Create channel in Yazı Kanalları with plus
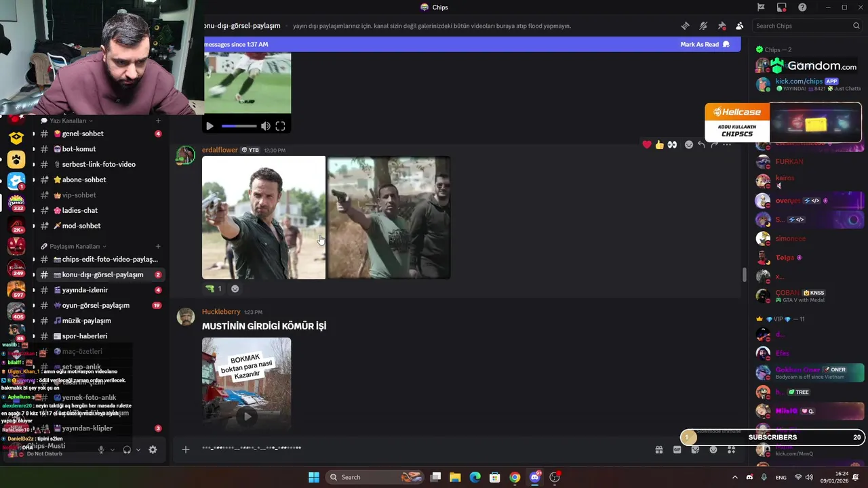 158,121
